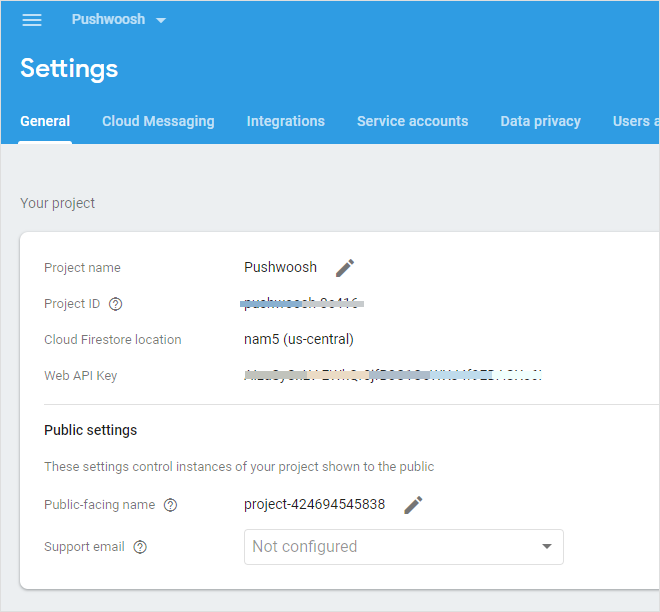Go to the Integrations tab
The image size is (660, 612).
pyautogui.click(x=286, y=121)
